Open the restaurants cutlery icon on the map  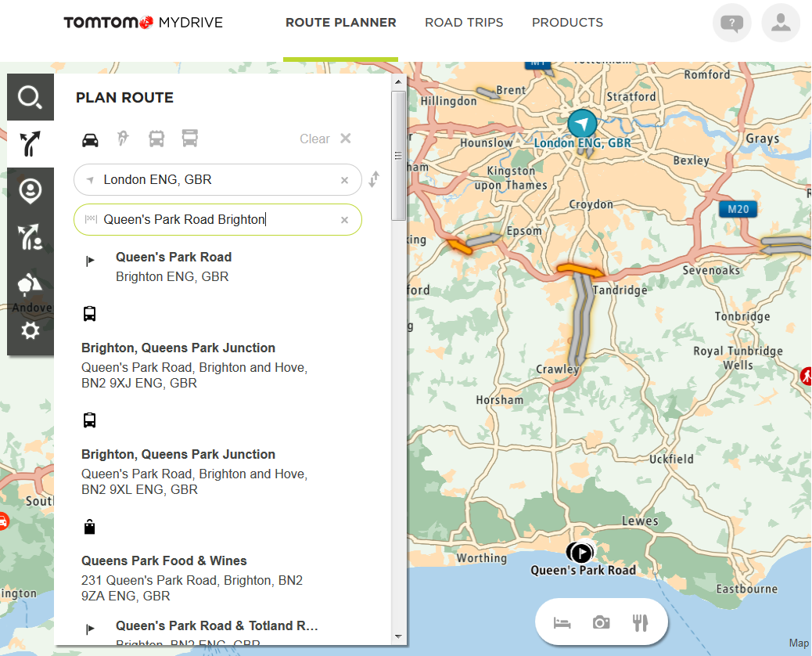point(641,621)
